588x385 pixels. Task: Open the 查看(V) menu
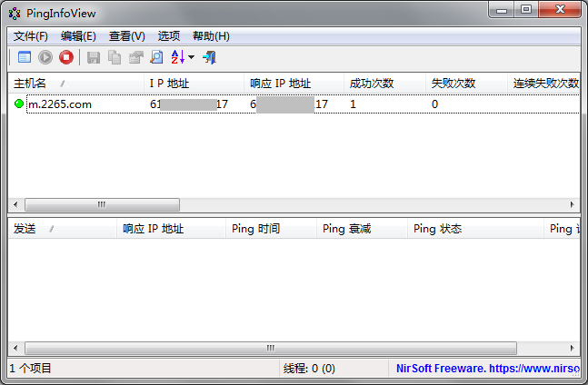[x=126, y=36]
